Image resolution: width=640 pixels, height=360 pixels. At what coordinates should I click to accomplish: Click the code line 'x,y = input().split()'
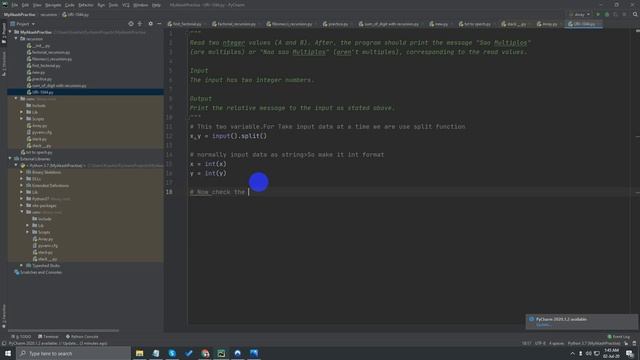[228, 136]
